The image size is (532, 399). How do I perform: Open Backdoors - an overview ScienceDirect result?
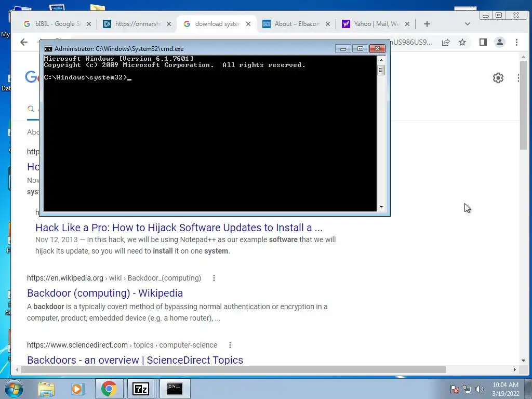click(135, 360)
